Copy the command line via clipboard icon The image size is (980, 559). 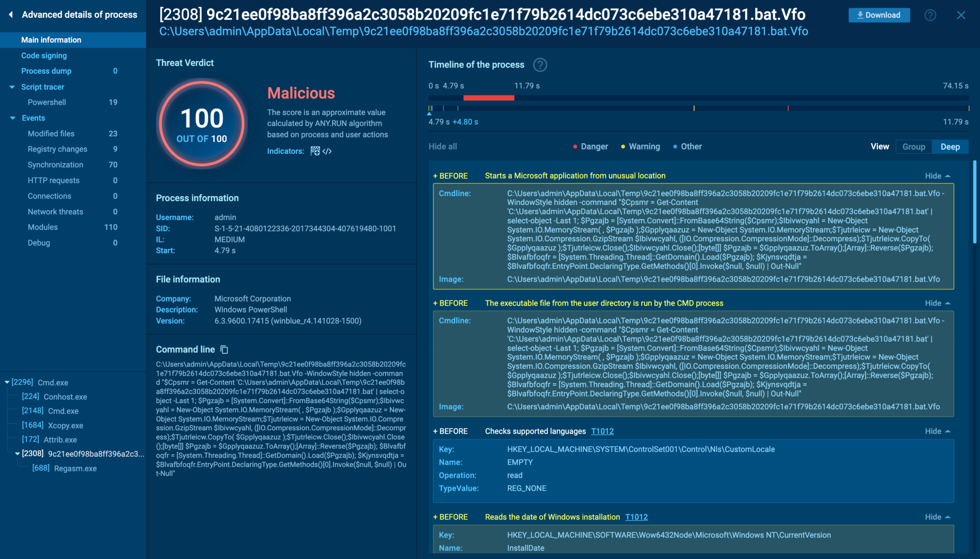tap(224, 350)
